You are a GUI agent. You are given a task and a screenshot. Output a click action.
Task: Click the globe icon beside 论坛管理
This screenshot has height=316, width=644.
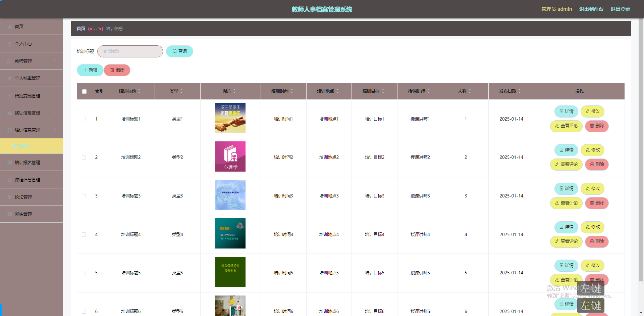(9, 197)
